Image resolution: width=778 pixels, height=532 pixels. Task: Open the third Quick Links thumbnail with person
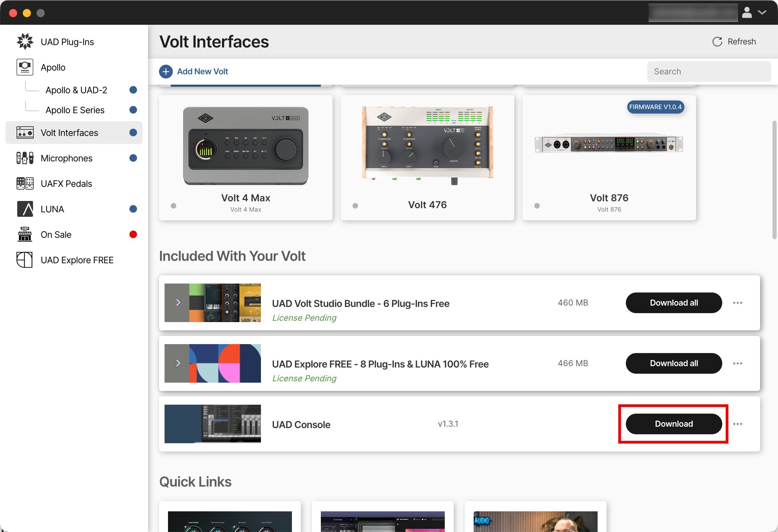click(x=536, y=521)
